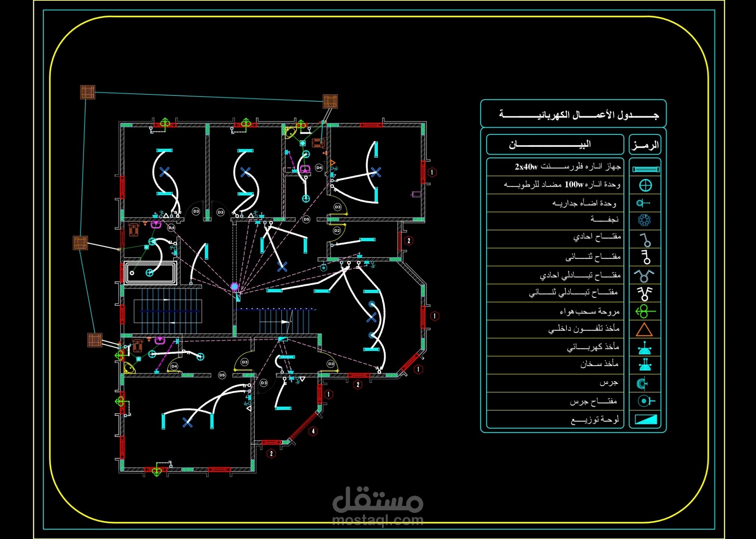
Task: Select the bell switch legend symbol
Action: (x=646, y=401)
